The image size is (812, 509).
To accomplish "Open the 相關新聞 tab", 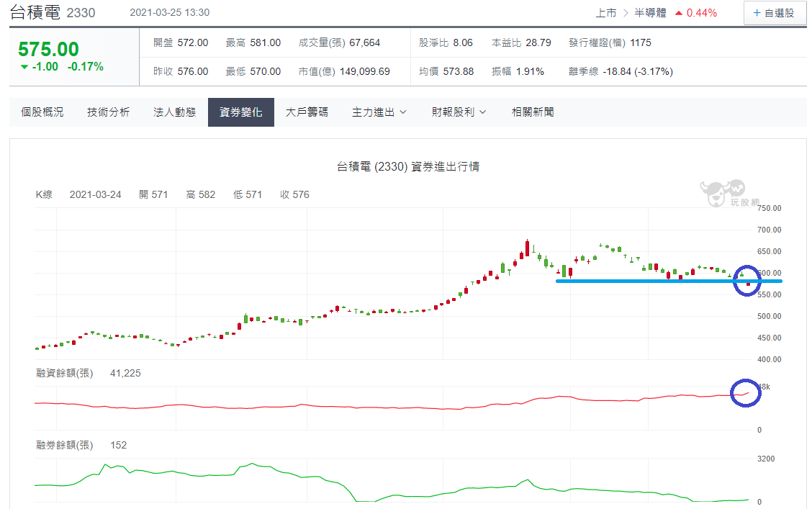I will point(533,112).
